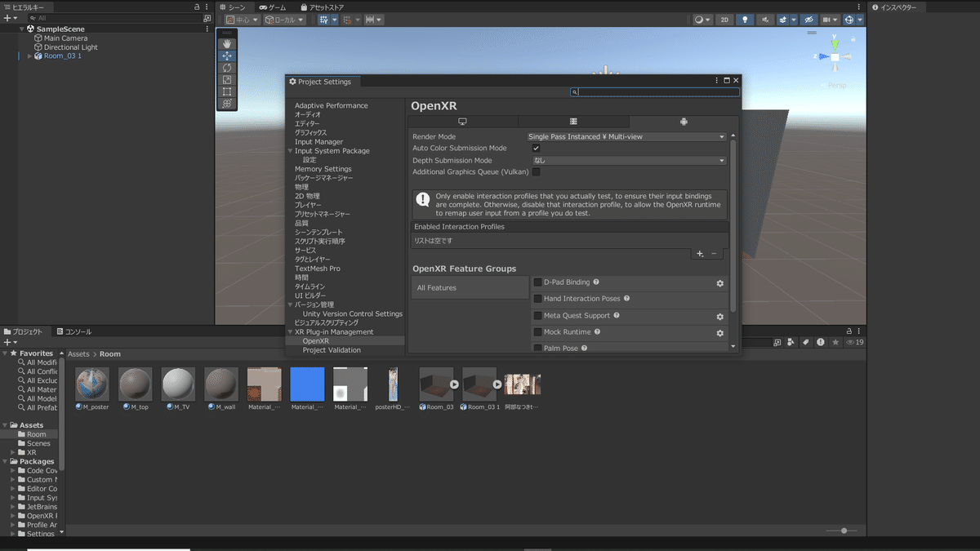This screenshot has height=551, width=980.
Task: Select the Windows standalone platform tab in OpenXR
Action: (x=462, y=122)
